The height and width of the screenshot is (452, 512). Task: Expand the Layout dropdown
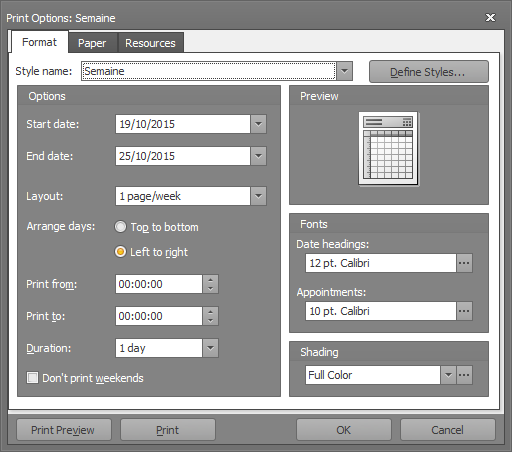point(258,196)
